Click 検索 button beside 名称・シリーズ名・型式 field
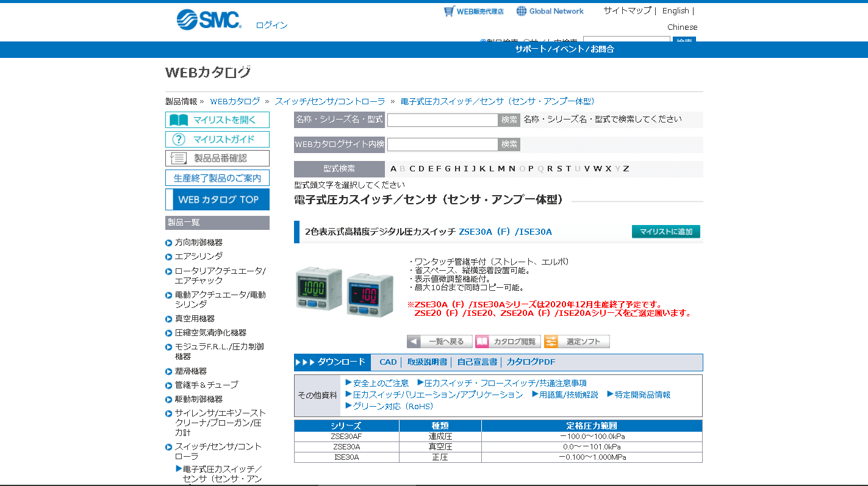The height and width of the screenshot is (486, 868). (509, 120)
